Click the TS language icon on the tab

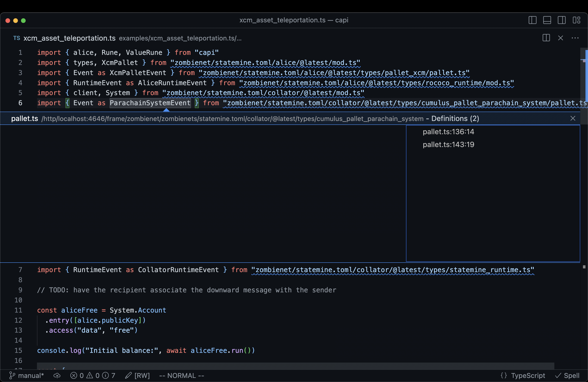point(16,38)
